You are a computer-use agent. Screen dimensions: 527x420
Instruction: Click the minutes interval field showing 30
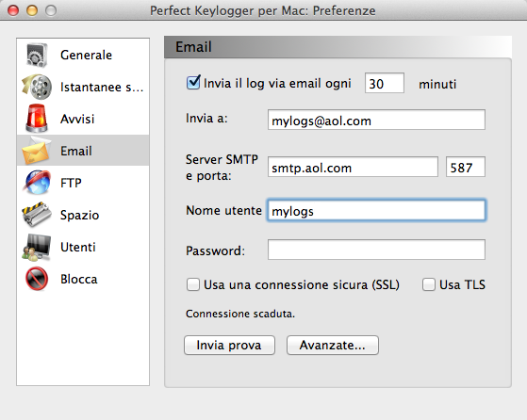[385, 83]
